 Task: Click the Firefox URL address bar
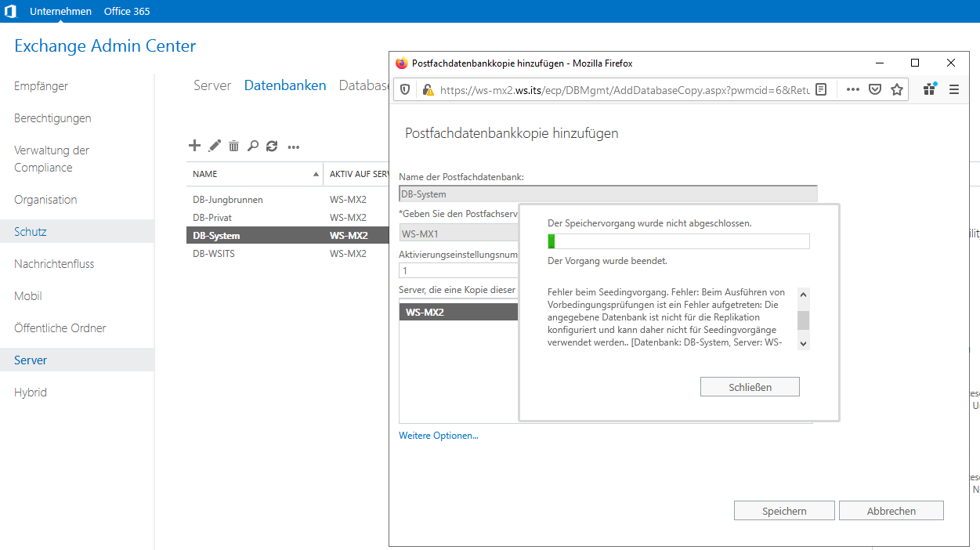tap(624, 89)
